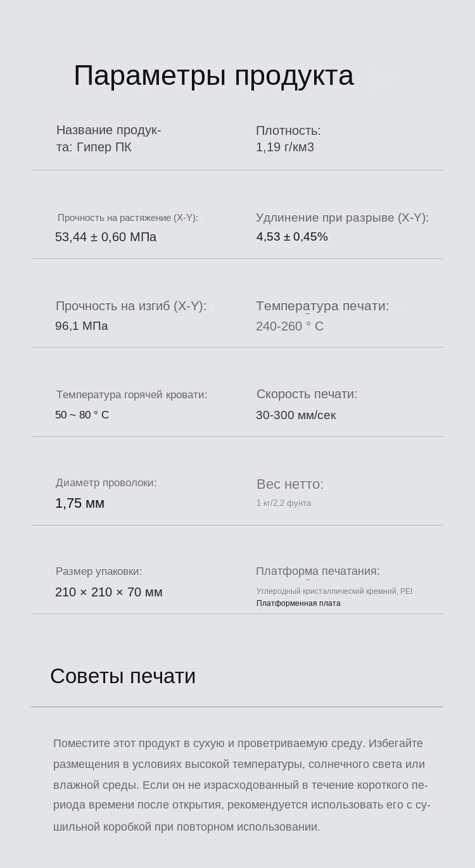Click the elongation value 4,53 ± 0,45%
Image resolution: width=475 pixels, height=868 pixels.
(292, 237)
